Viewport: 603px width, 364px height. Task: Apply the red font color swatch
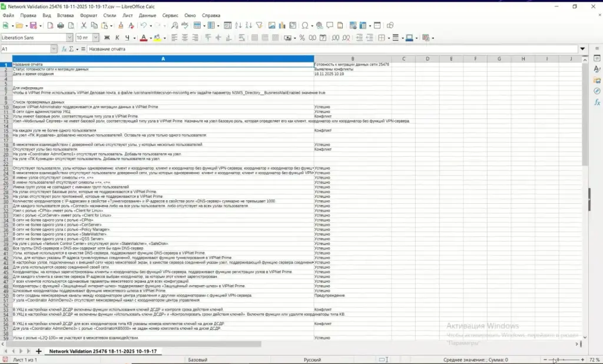click(x=144, y=38)
